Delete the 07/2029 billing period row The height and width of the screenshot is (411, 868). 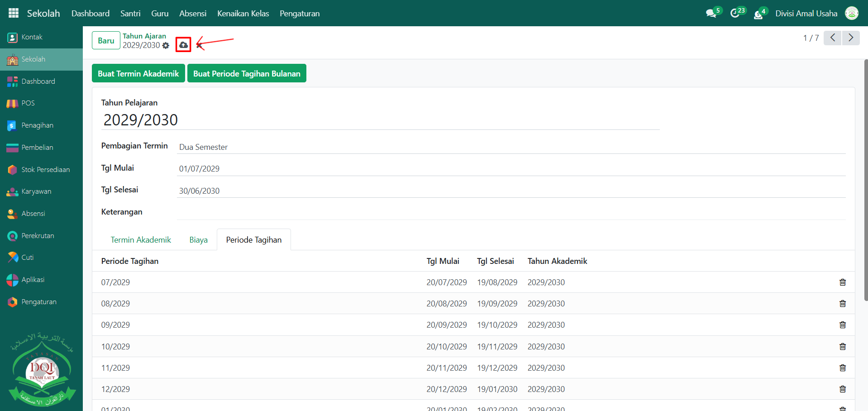point(842,282)
